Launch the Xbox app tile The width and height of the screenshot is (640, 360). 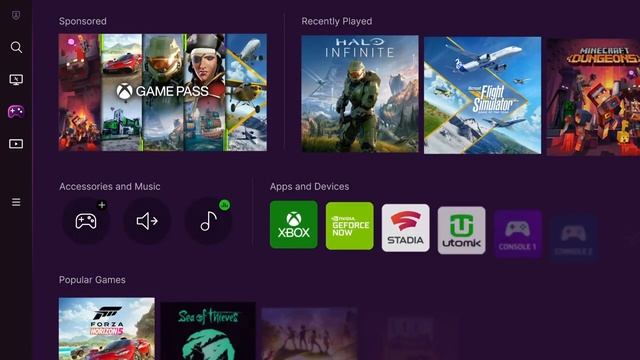(293, 224)
